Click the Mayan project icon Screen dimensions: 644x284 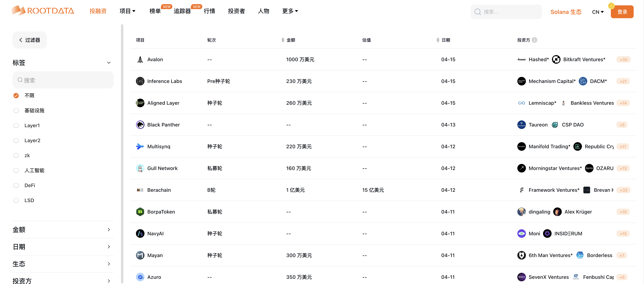point(140,255)
